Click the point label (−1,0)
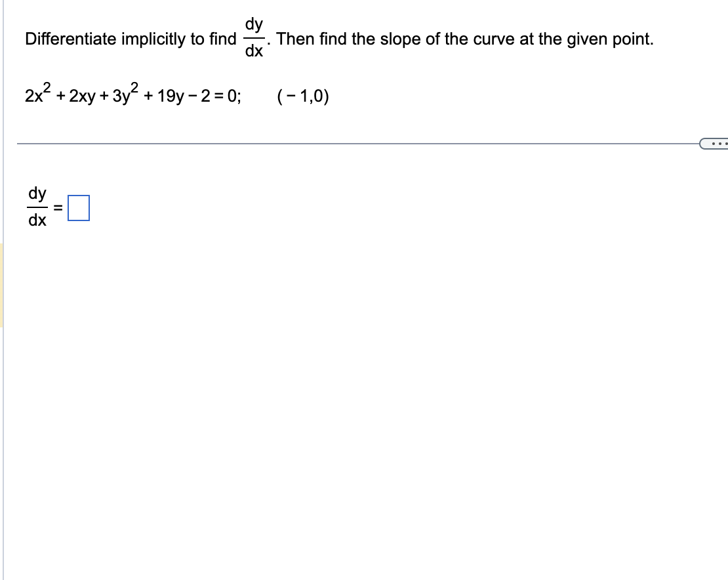The height and width of the screenshot is (580, 728). [x=302, y=96]
